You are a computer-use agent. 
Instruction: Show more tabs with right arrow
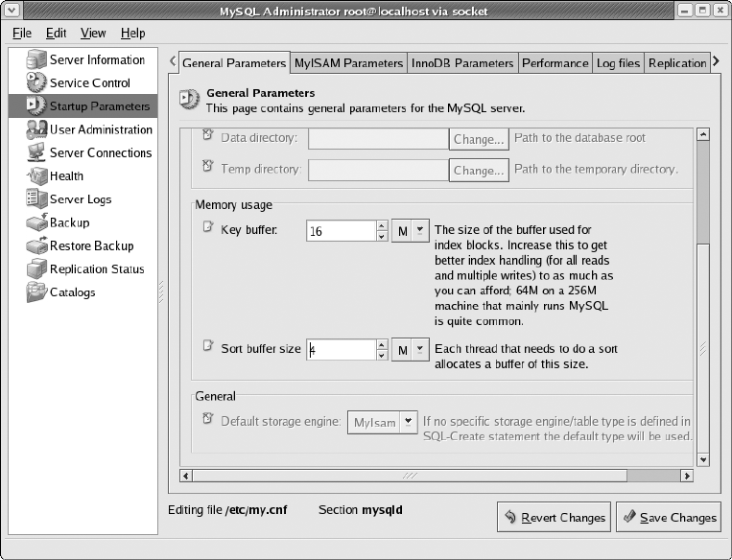[716, 61]
